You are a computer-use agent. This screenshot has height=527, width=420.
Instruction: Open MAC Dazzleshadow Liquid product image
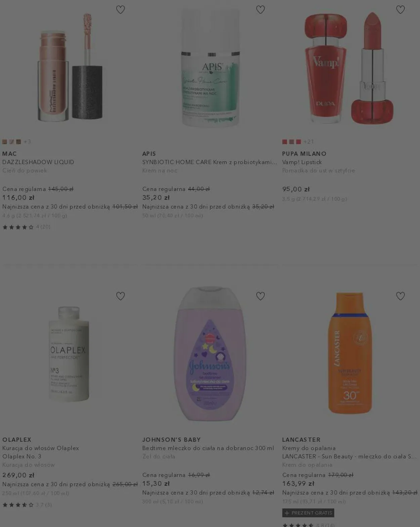click(70, 67)
